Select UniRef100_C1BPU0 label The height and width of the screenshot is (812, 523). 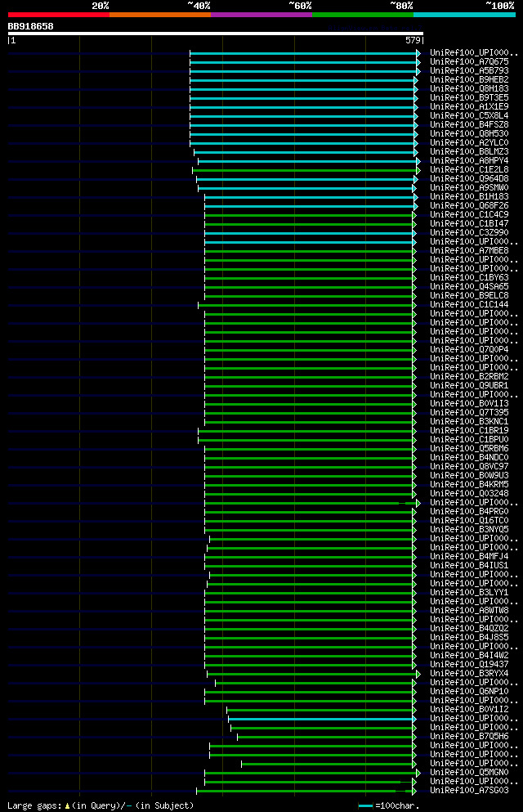point(469,440)
